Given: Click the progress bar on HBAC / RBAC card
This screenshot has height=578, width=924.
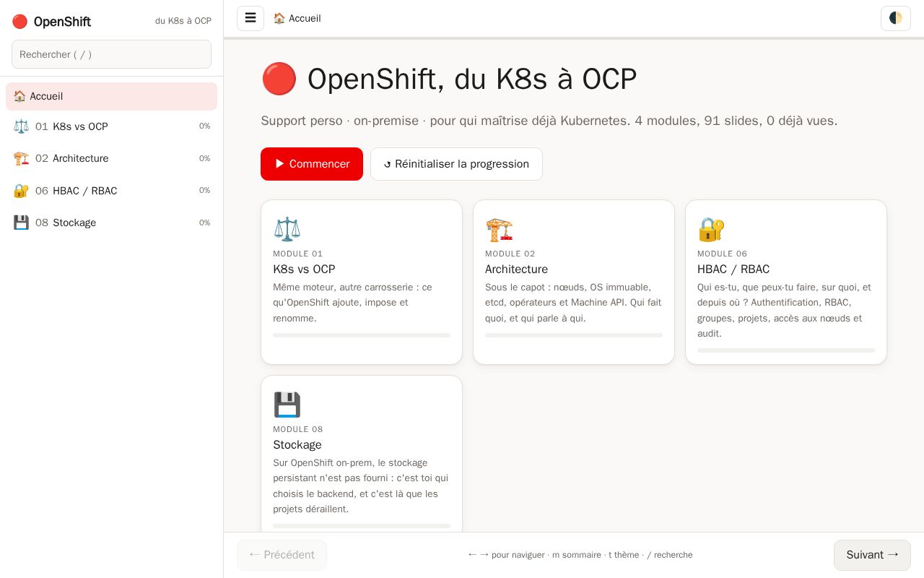Looking at the screenshot, I should click(786, 350).
